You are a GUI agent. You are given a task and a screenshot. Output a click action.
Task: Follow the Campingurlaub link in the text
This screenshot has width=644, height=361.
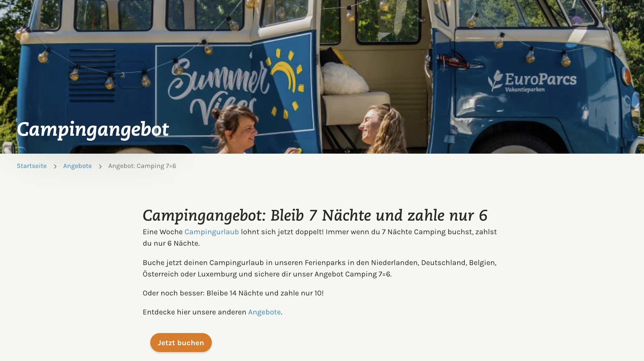(212, 232)
